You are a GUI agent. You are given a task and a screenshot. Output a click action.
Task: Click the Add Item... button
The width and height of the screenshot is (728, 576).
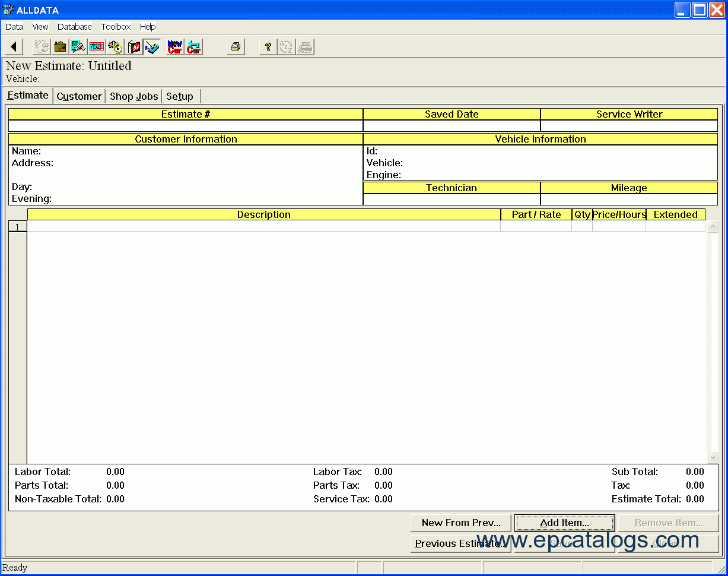coord(565,523)
